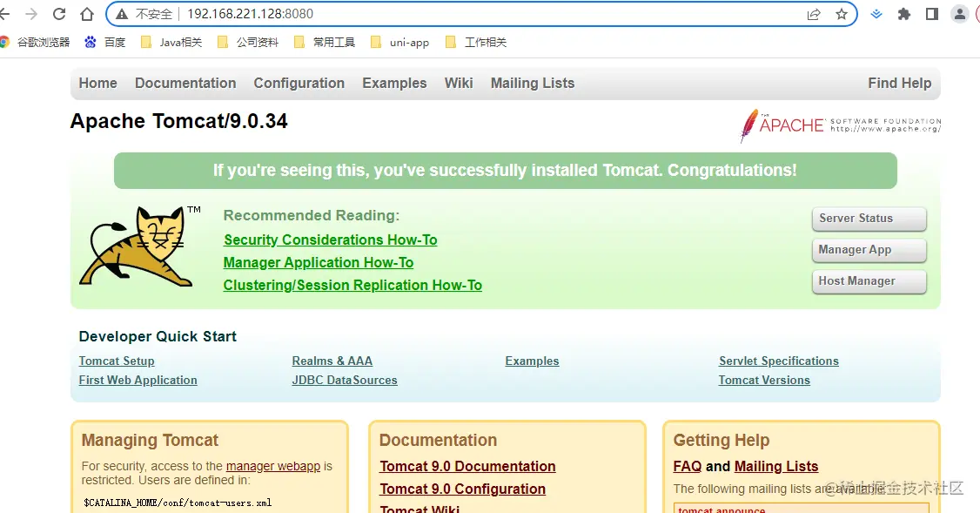The height and width of the screenshot is (513, 980).
Task: Open the FAQ link under Getting Help
Action: pos(688,466)
